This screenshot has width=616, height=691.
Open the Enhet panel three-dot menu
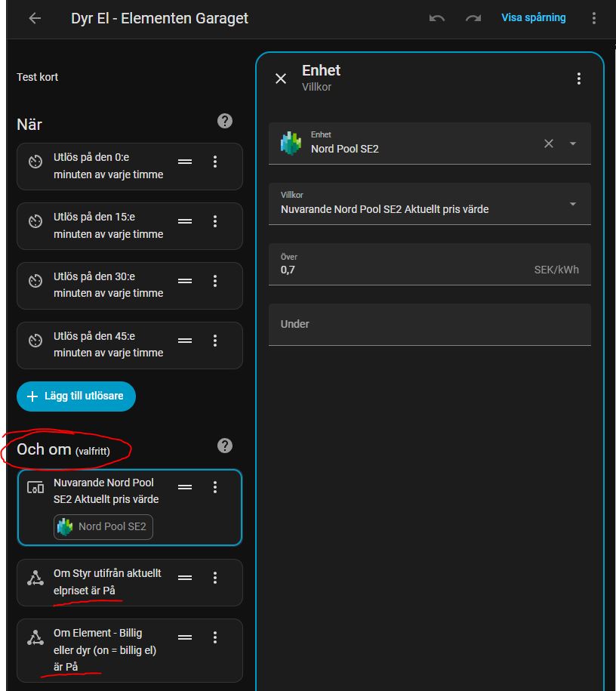[x=579, y=79]
